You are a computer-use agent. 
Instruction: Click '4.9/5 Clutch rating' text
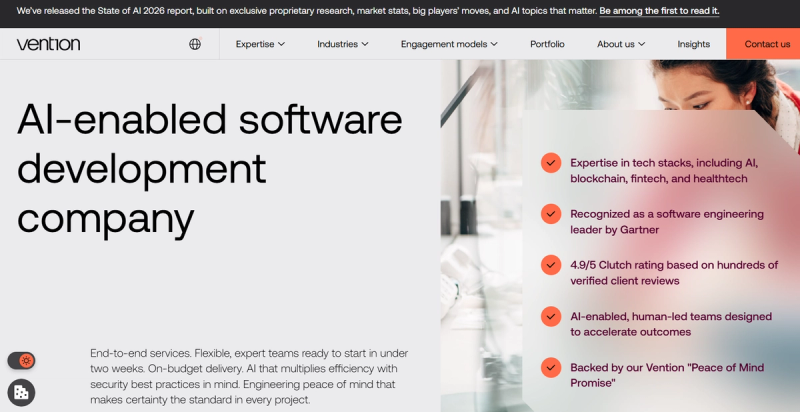click(x=674, y=273)
